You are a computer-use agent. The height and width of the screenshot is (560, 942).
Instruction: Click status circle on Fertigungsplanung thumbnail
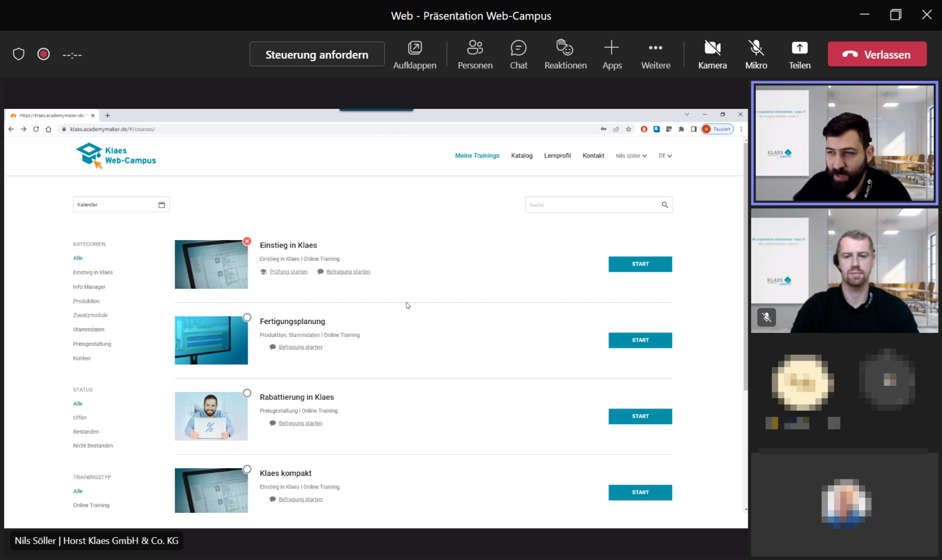point(247,318)
